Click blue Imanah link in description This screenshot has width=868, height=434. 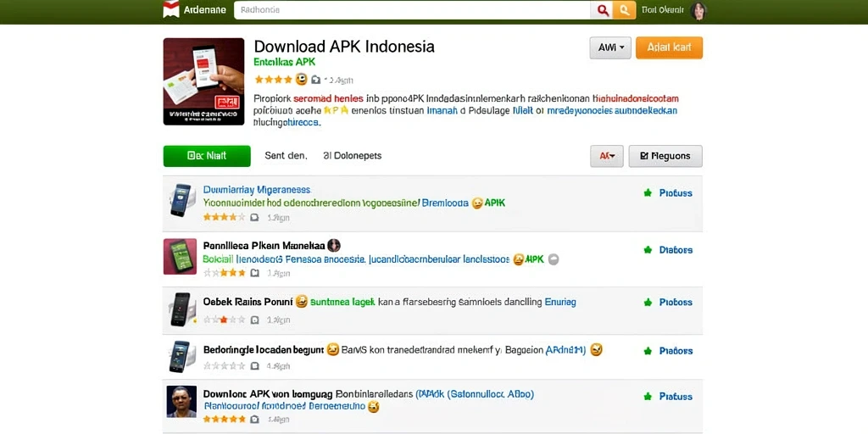(x=442, y=110)
